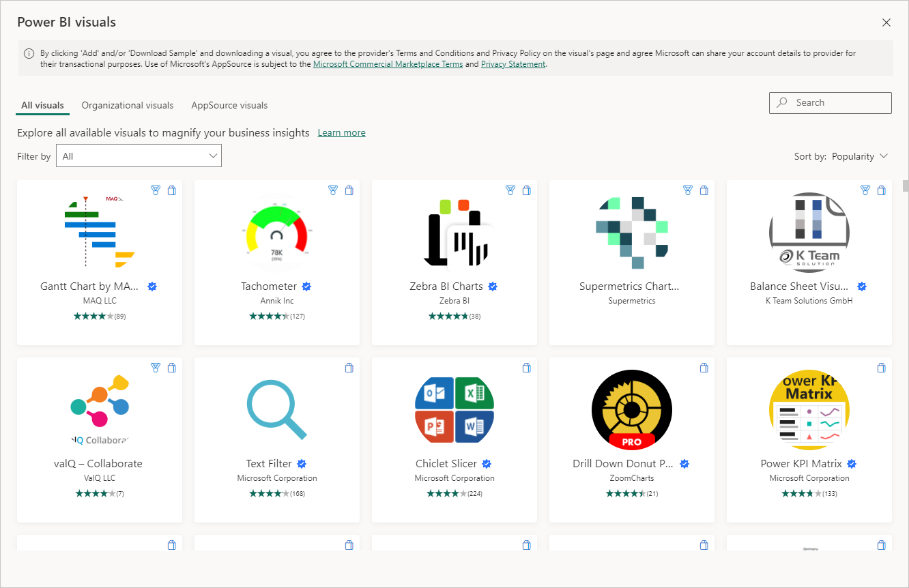Click the "MAQ LLC" publisher name
The width and height of the screenshot is (909, 588).
click(100, 301)
